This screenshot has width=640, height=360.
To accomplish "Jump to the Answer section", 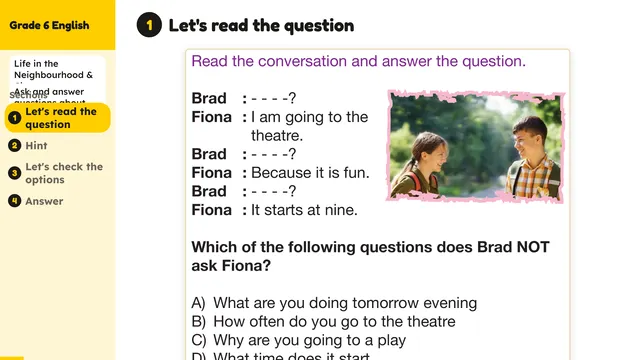I will (44, 201).
